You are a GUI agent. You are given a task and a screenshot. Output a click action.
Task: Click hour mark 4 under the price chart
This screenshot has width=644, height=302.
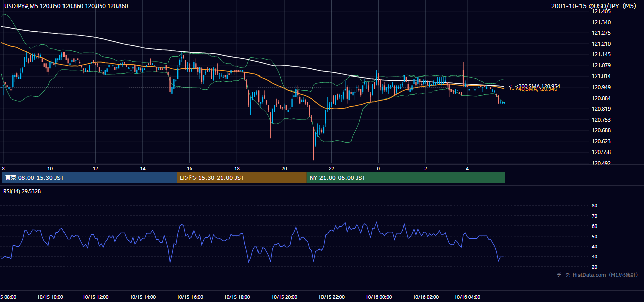point(467,168)
